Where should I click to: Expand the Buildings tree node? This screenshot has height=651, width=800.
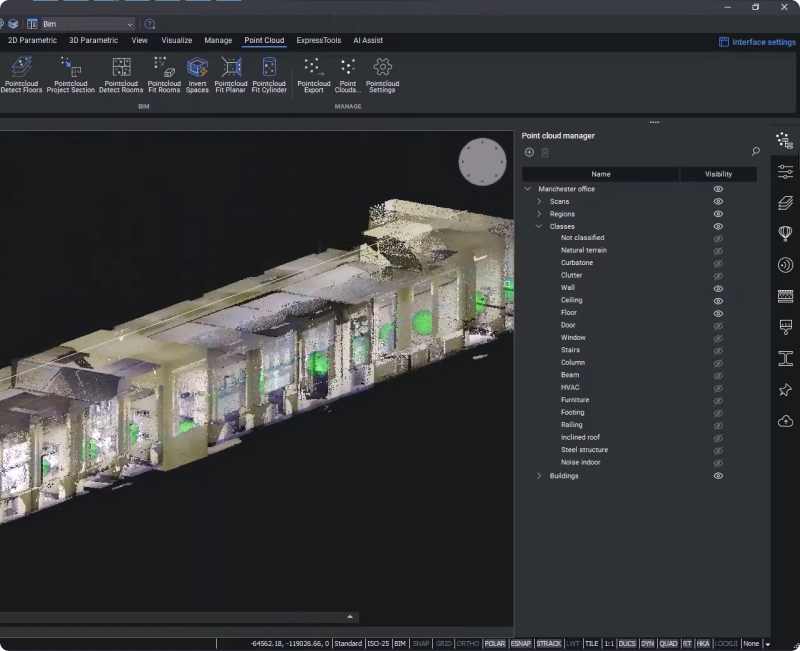[x=539, y=476]
